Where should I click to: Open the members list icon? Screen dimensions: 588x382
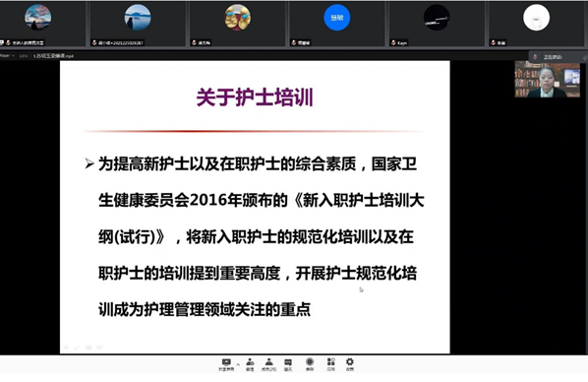tap(268, 364)
